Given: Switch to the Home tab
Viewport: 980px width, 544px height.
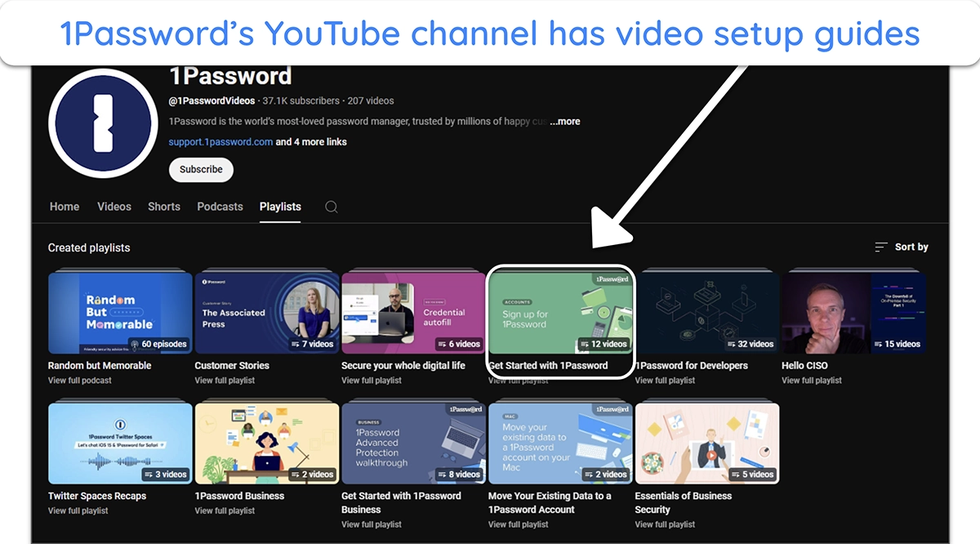Looking at the screenshot, I should 65,207.
